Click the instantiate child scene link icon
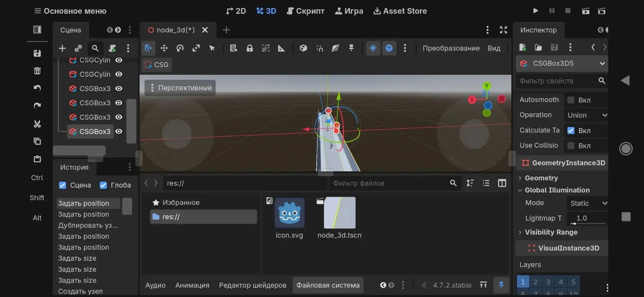 coord(78,48)
